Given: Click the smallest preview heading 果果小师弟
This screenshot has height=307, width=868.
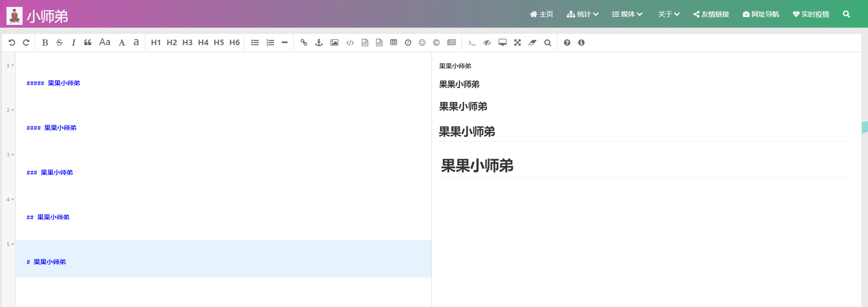Looking at the screenshot, I should 455,66.
